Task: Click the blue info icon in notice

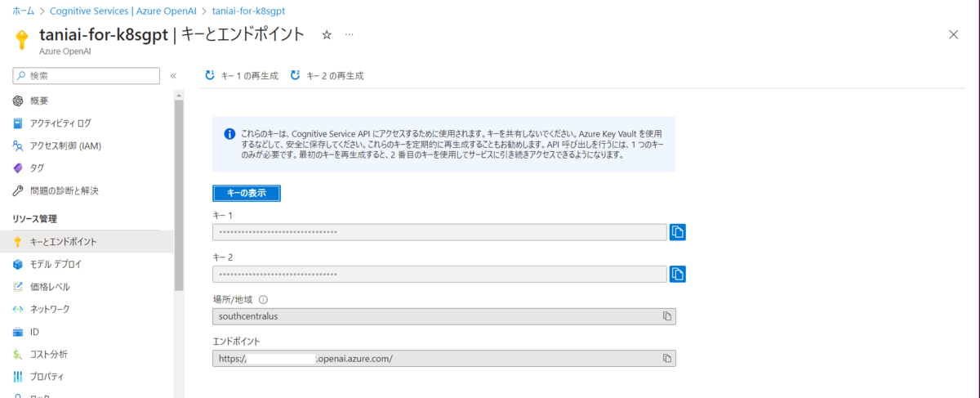Action: pos(229,132)
